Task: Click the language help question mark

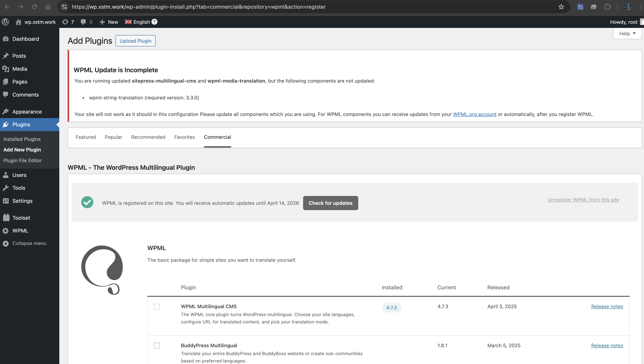Action: (154, 22)
